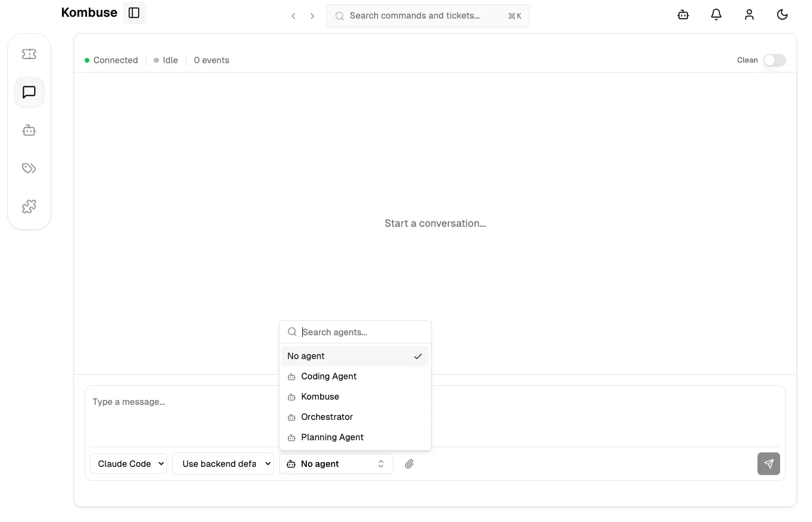Send the message with the paper plane button
Screen dimensions: 812x522
click(x=768, y=463)
